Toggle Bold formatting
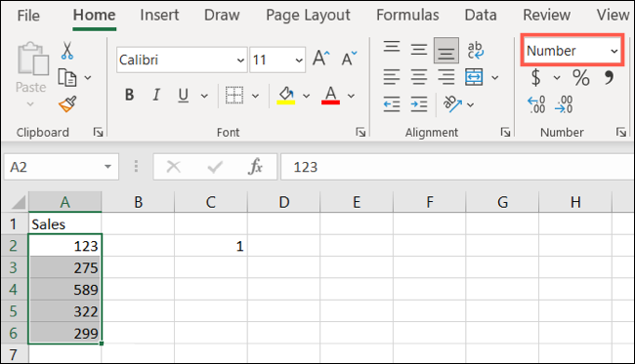This screenshot has height=364, width=635. [129, 95]
